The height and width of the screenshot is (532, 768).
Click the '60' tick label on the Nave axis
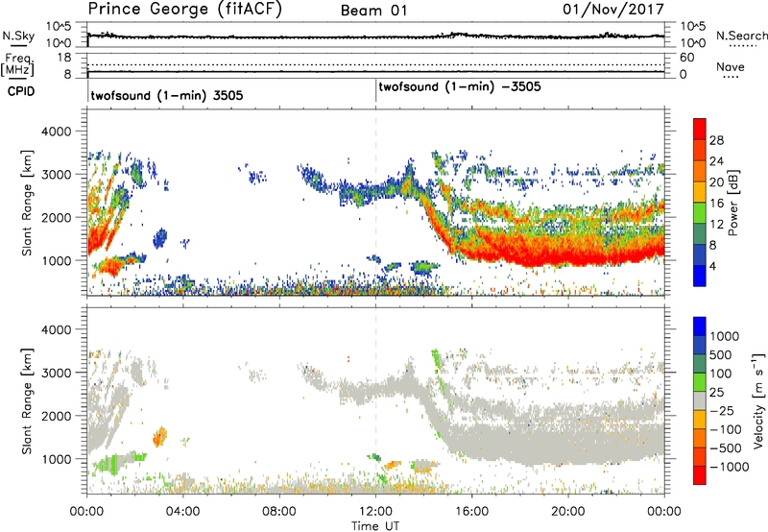[x=686, y=58]
